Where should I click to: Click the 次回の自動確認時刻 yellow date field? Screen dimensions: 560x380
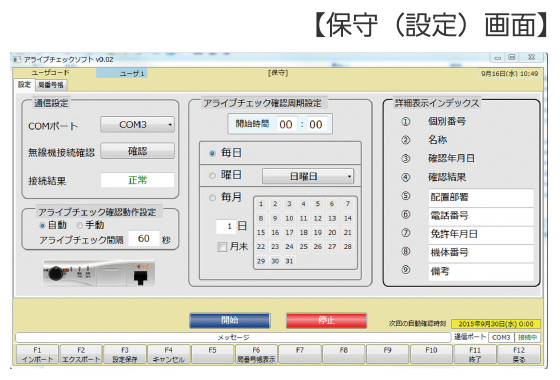pos(496,324)
